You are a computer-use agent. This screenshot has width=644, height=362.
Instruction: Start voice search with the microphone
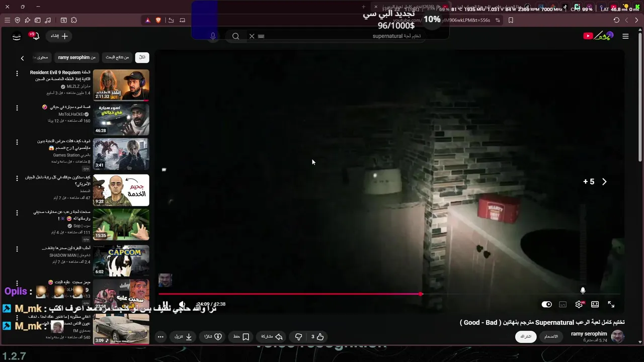pos(213,36)
